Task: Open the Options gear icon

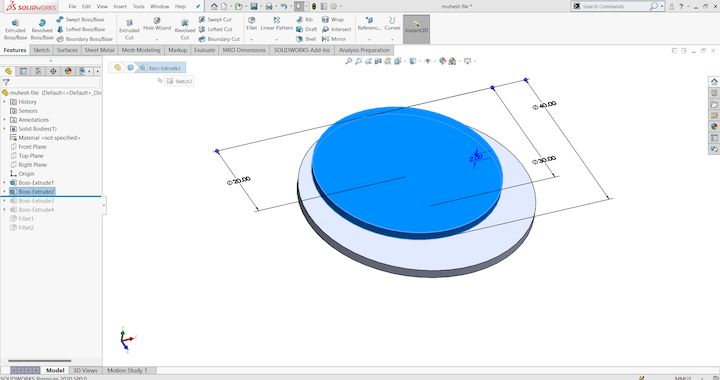Action: [334, 6]
